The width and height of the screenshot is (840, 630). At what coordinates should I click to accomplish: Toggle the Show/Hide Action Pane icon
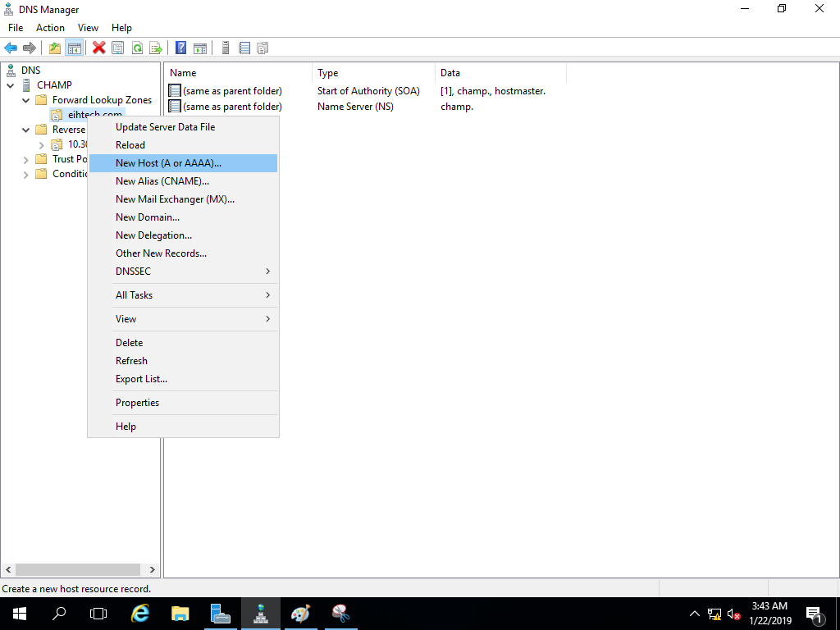tap(200, 48)
